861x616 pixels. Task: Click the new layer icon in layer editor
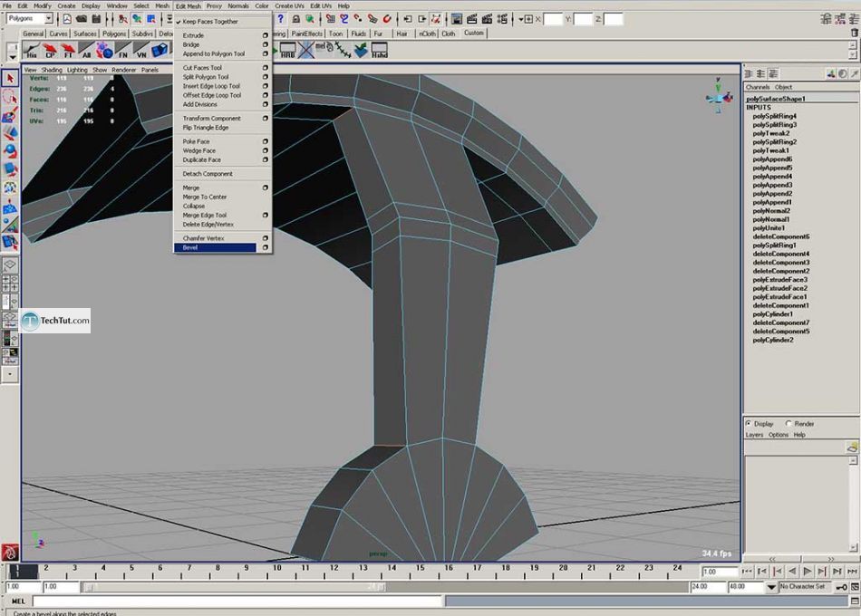point(852,448)
